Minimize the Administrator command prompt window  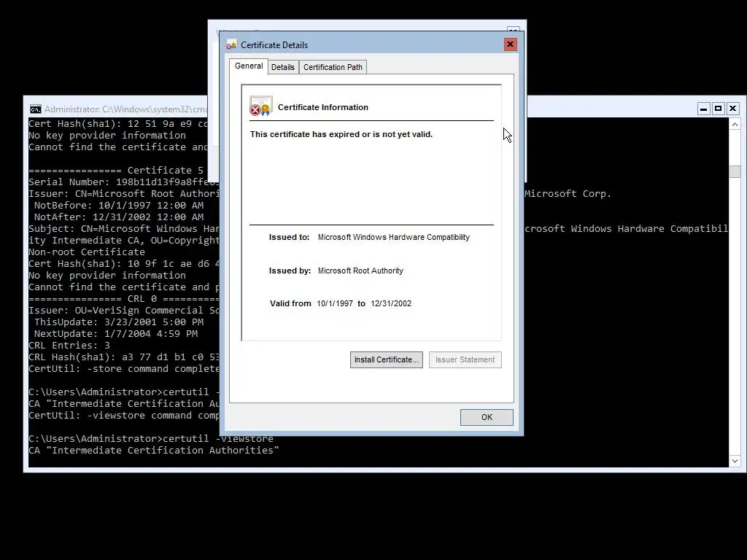703,109
